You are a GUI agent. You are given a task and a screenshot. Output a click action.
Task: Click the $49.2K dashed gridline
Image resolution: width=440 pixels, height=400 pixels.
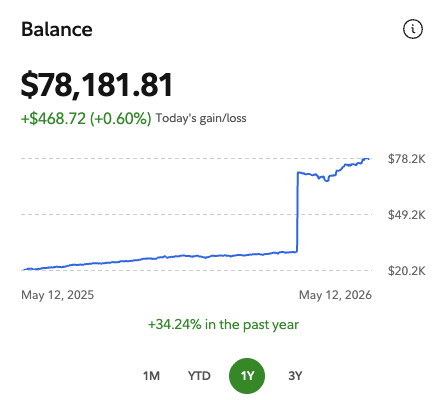pos(196,214)
